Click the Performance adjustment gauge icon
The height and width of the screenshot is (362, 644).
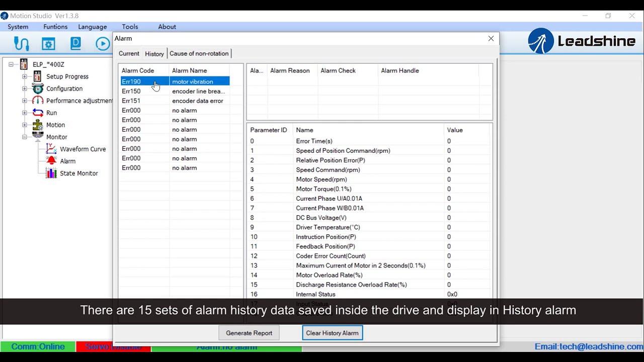(37, 101)
